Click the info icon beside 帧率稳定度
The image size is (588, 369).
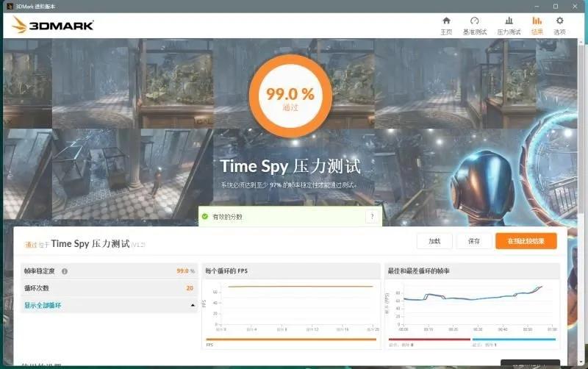(65, 271)
